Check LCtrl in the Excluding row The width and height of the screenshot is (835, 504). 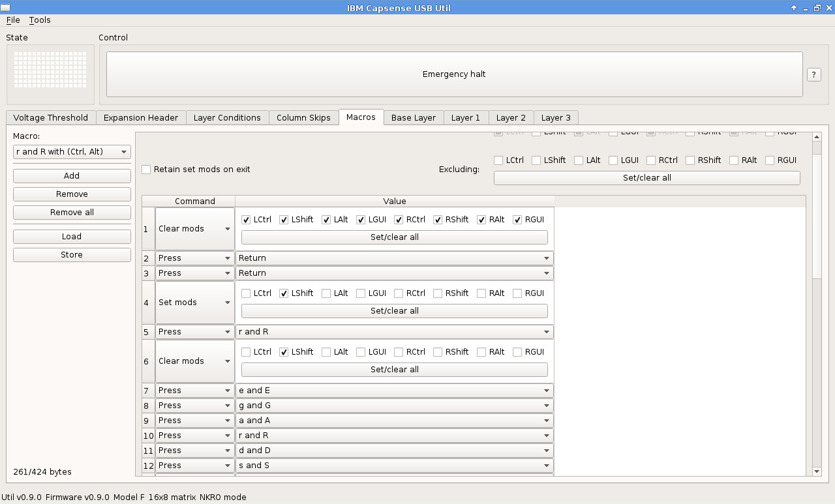pos(499,160)
